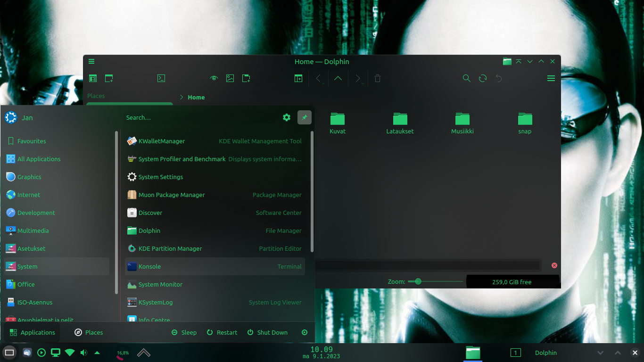Launch Discover software center

215,213
